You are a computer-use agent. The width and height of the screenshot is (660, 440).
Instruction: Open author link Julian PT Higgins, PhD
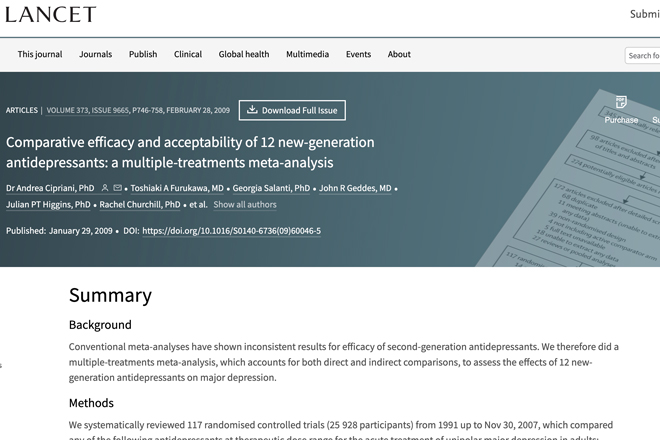48,205
